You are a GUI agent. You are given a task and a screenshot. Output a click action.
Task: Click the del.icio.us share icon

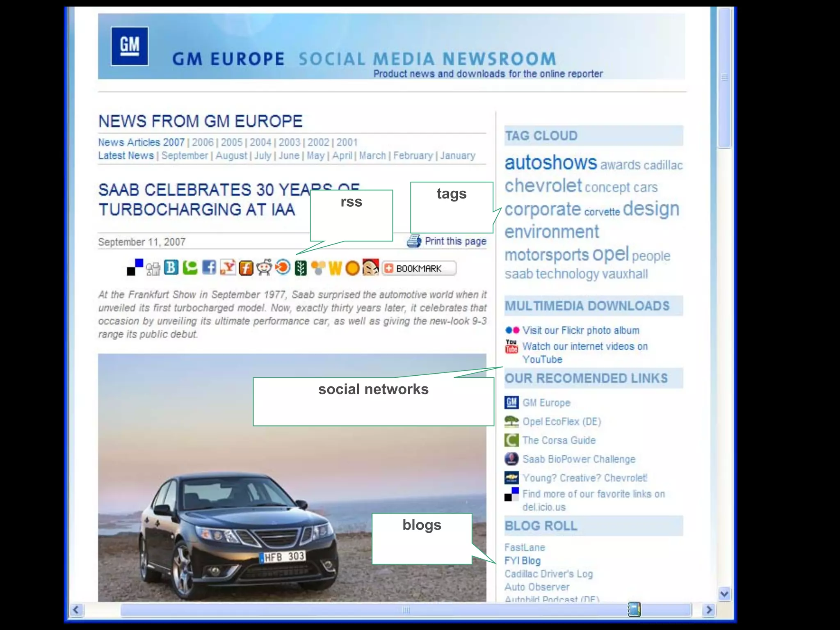coord(135,267)
